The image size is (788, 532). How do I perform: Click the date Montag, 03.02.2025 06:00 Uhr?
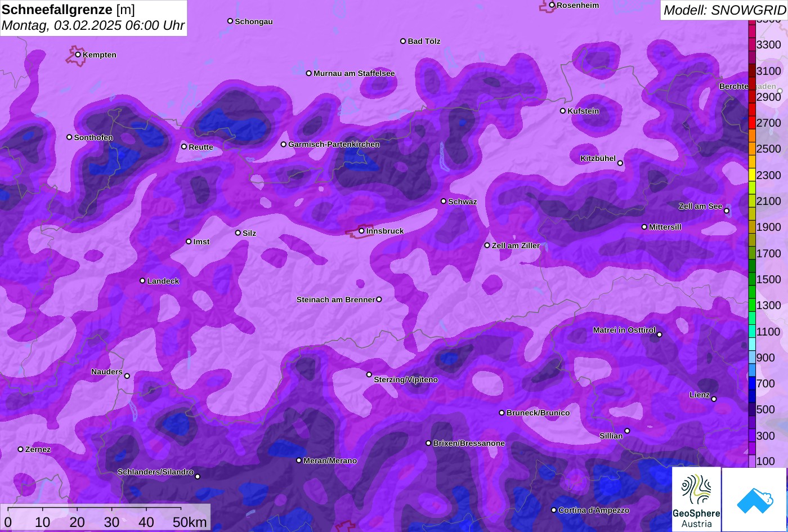(x=93, y=25)
